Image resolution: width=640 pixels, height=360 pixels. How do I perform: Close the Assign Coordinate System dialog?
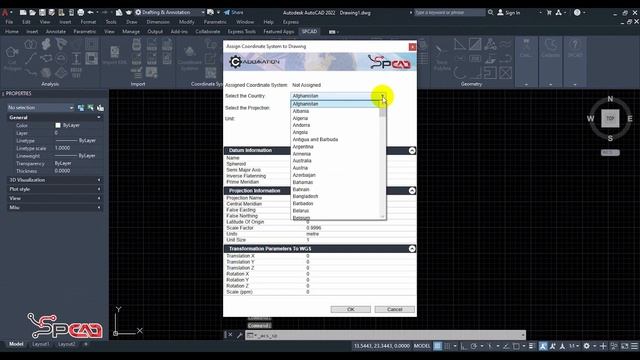point(412,47)
